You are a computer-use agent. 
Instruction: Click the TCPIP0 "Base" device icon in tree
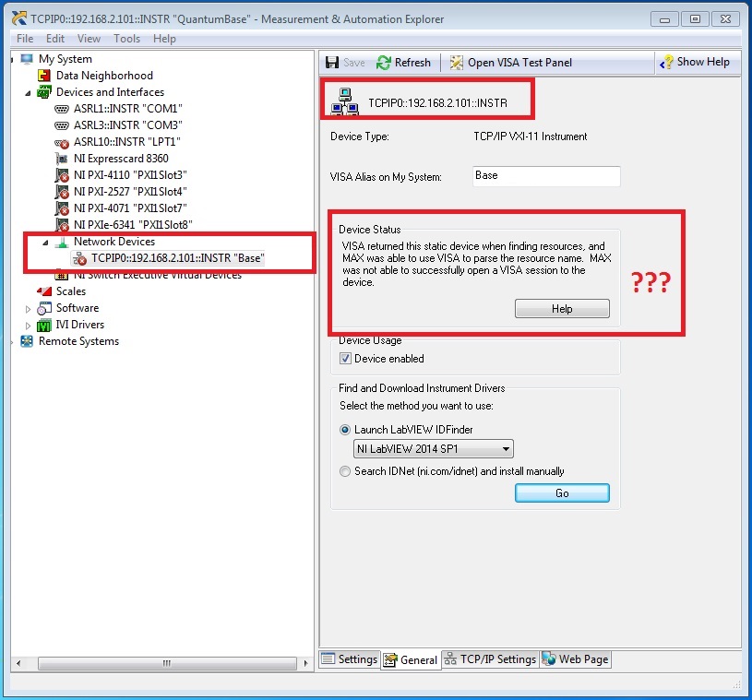tap(79, 259)
